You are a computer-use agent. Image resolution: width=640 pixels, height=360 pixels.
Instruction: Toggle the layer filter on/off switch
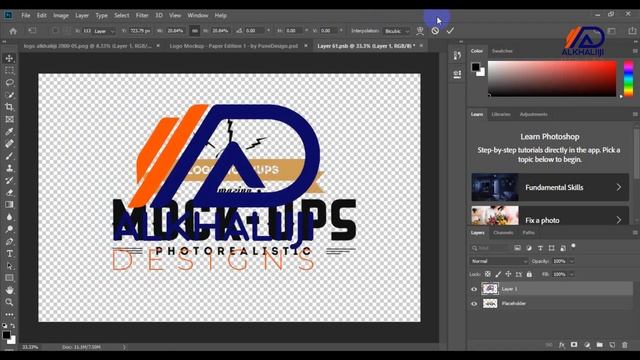[573, 246]
